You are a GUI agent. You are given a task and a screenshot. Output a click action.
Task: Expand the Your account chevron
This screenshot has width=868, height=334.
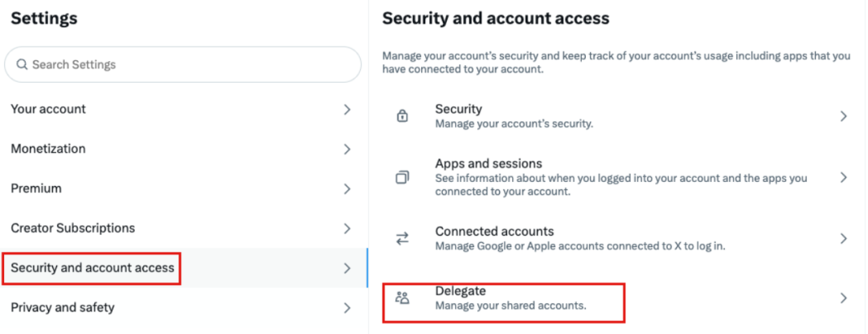point(347,109)
